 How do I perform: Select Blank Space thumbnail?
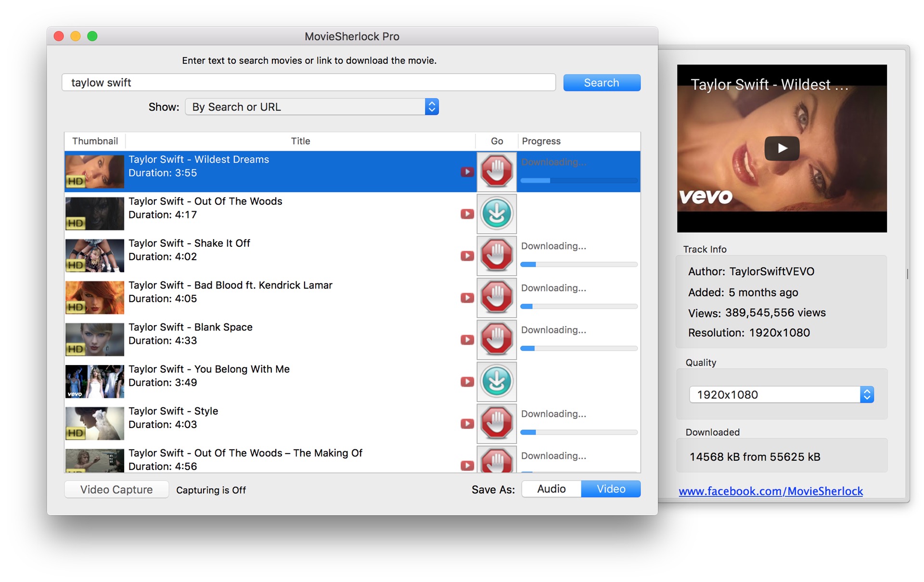click(94, 339)
